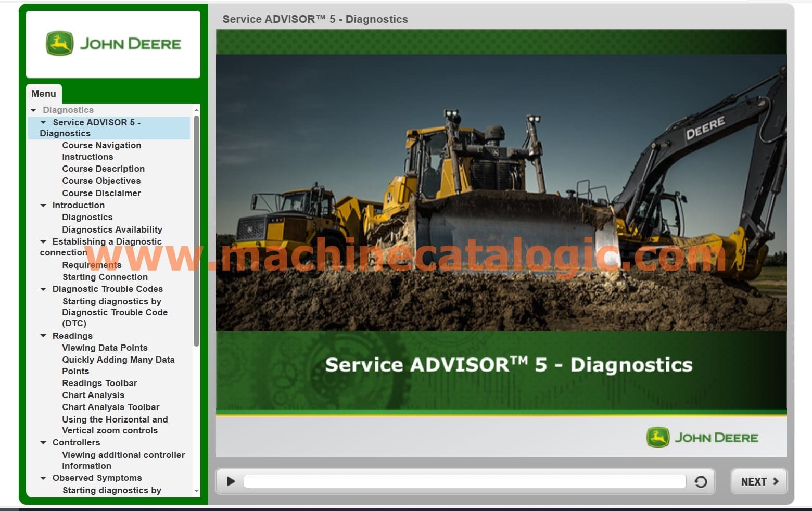The height and width of the screenshot is (511, 812).
Task: Open Course Navigation Instructions topic
Action: point(102,151)
